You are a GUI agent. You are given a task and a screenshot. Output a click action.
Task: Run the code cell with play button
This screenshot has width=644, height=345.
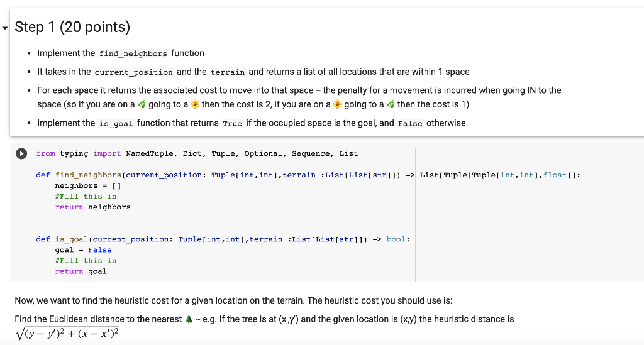pos(21,153)
